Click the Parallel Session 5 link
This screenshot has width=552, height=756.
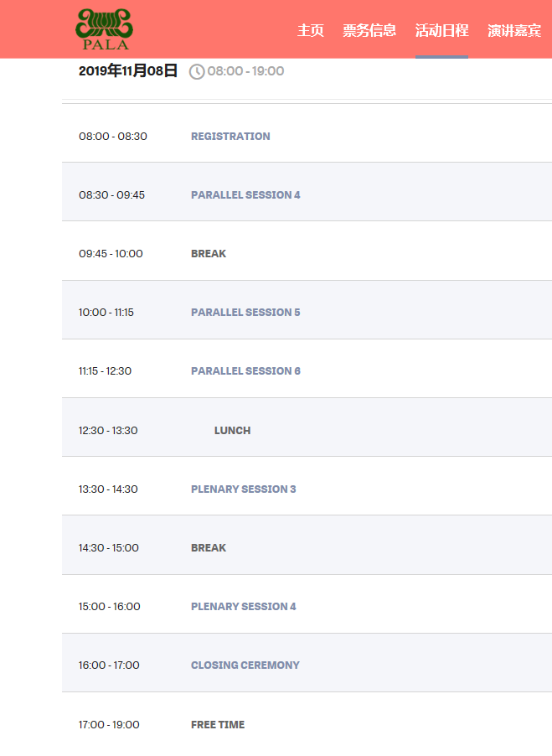(245, 313)
